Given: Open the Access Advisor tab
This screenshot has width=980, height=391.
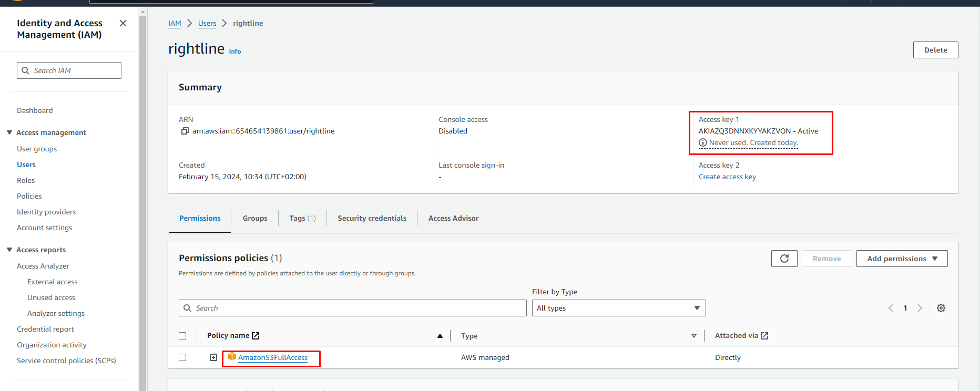Looking at the screenshot, I should click(453, 218).
